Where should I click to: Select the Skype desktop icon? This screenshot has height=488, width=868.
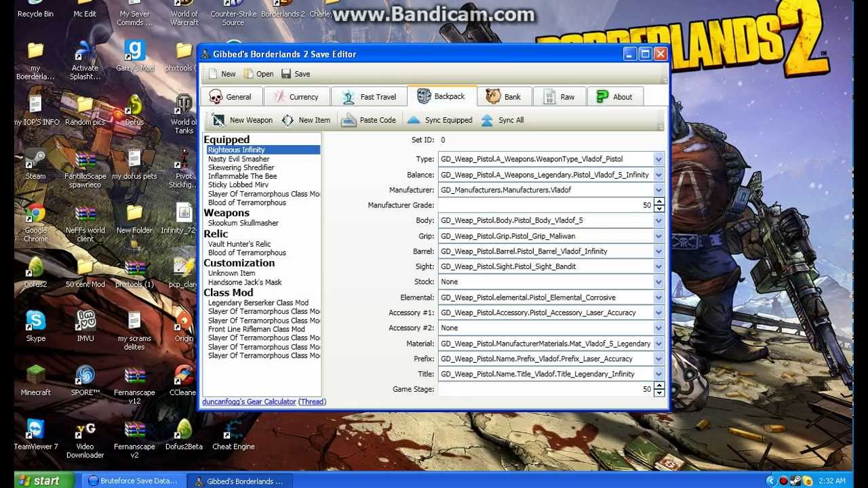tap(35, 326)
